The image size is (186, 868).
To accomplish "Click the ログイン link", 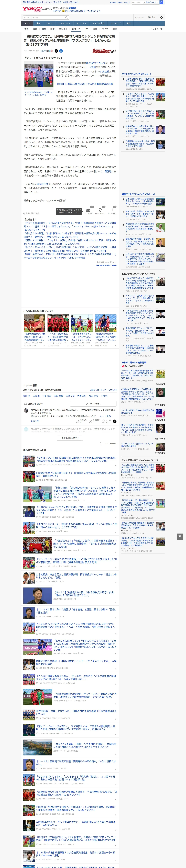I will [x=57, y=11].
